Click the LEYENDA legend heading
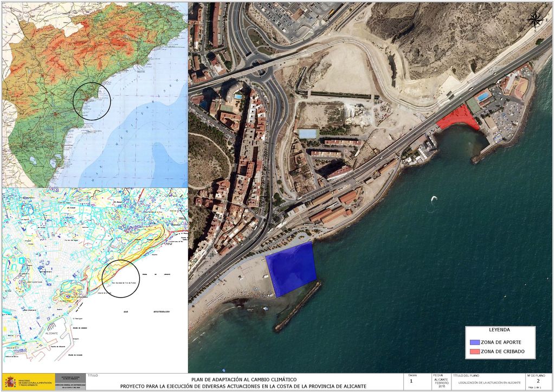The image size is (555, 392). [500, 330]
